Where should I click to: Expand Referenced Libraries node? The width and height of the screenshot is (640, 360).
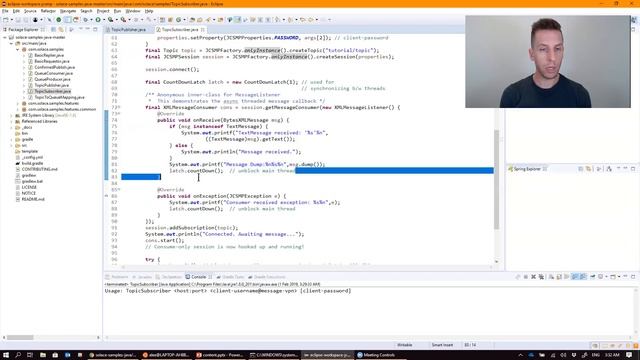click(11, 121)
